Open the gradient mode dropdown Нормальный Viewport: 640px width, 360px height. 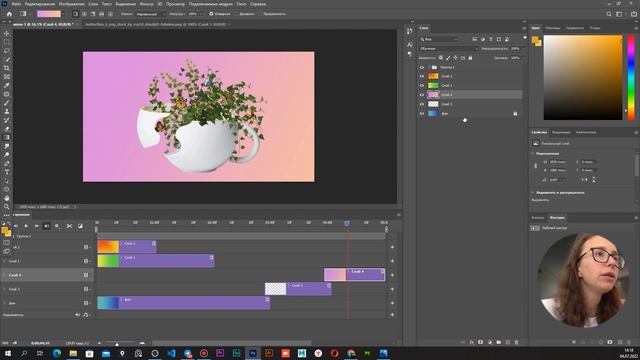150,14
